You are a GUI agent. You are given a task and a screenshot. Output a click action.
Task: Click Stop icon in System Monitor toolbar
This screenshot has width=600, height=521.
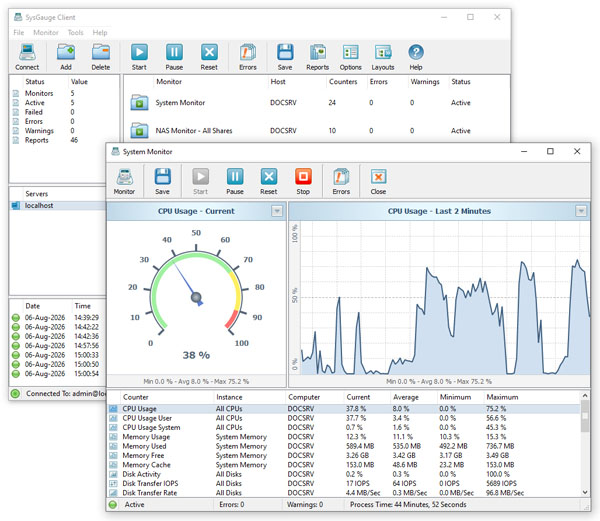[x=303, y=177]
